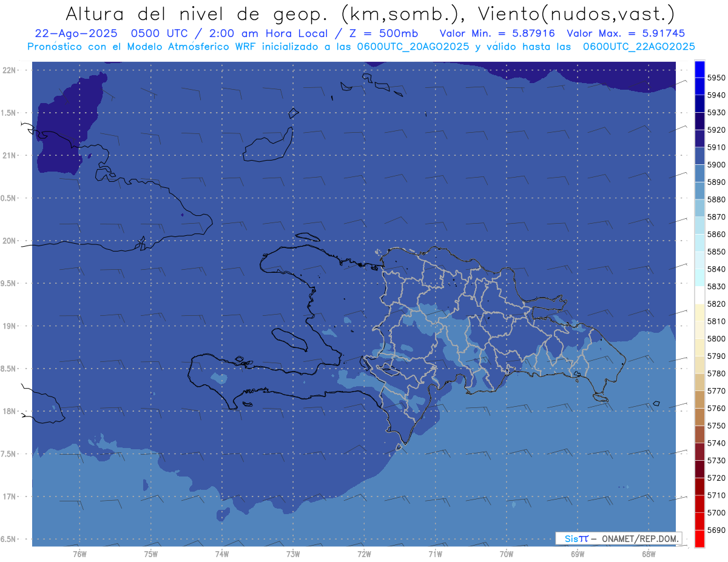Click the '69W' longitude label
This screenshot has height=562, width=728.
pyautogui.click(x=578, y=554)
